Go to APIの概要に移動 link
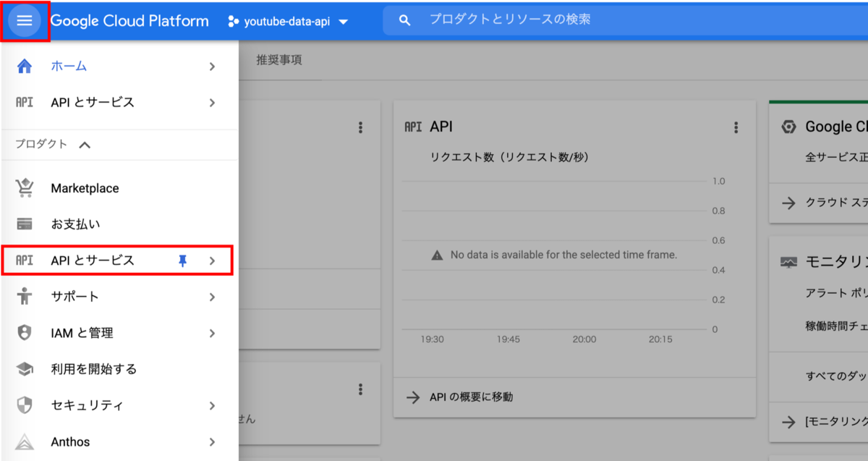This screenshot has width=868, height=461. 472,397
